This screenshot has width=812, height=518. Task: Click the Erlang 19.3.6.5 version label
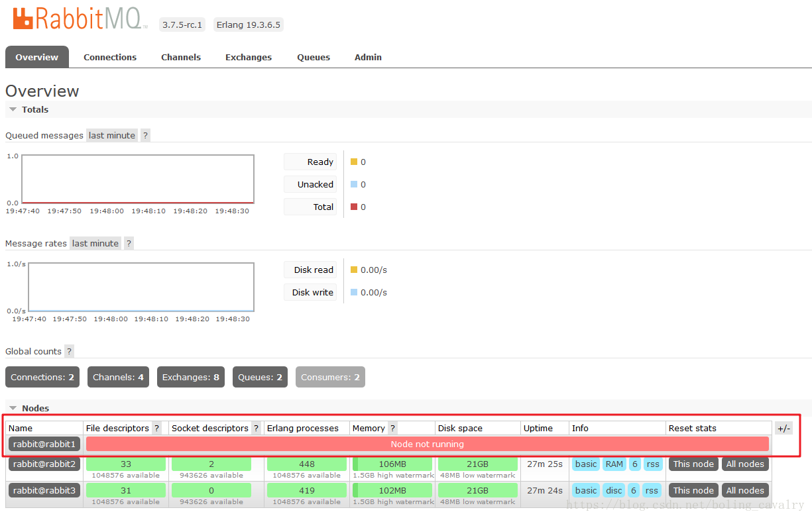pos(249,25)
